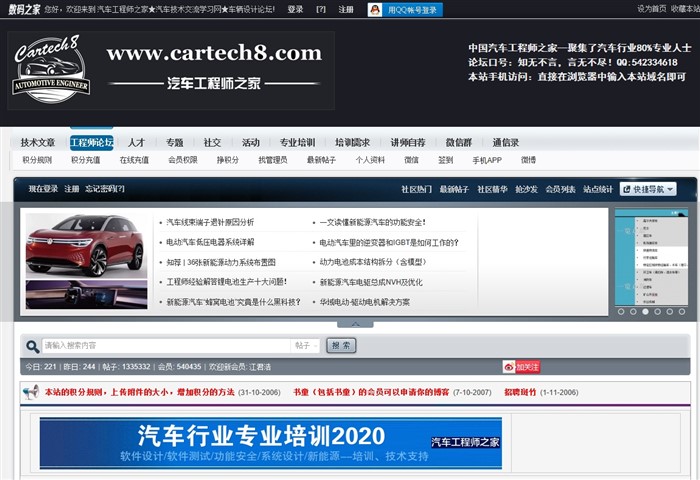Click the 会员权限 submenu link
This screenshot has width=700, height=480.
click(x=183, y=160)
